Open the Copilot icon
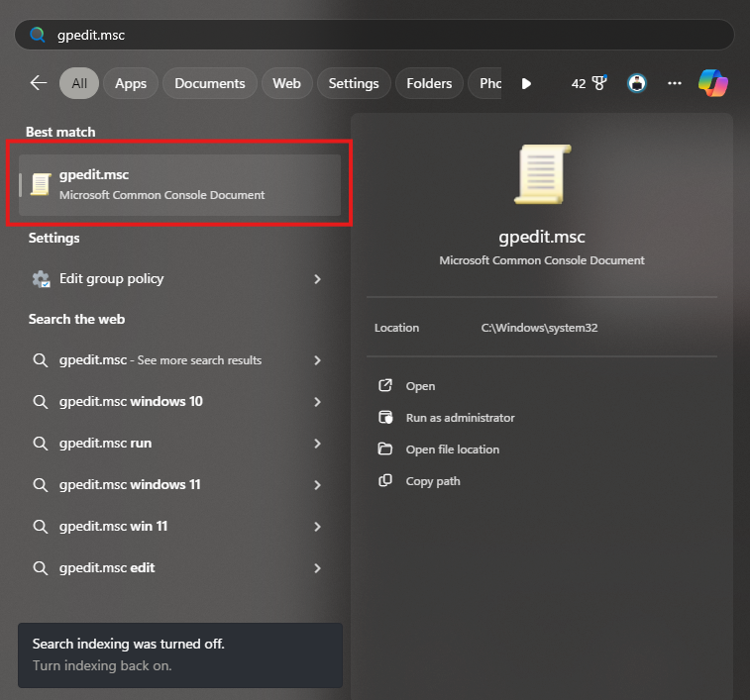750x700 pixels. (x=713, y=83)
